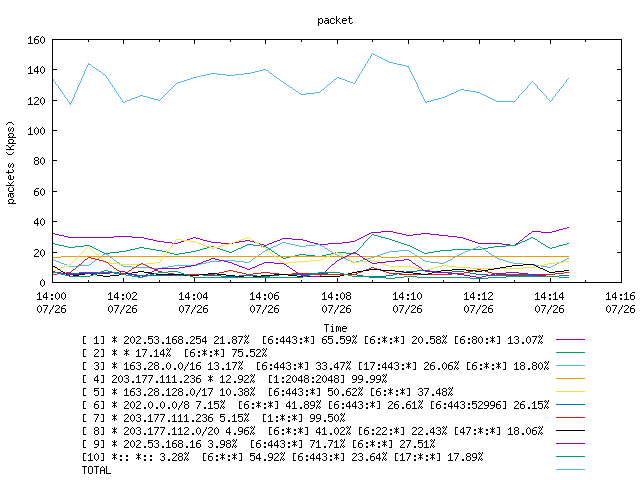Click the 14:14 07/26 time label
This screenshot has height=480, width=640.
click(x=549, y=302)
